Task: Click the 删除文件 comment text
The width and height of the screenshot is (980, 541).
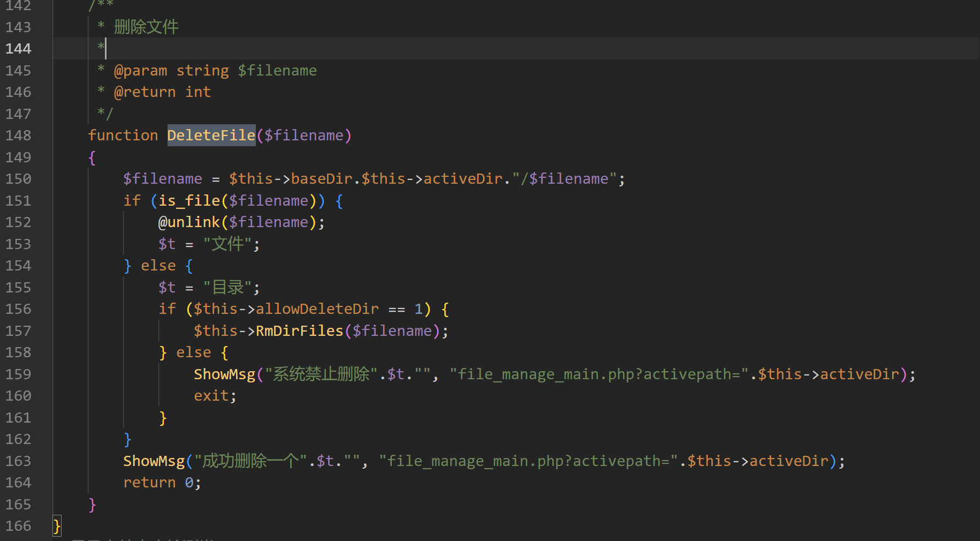Action: [x=146, y=27]
